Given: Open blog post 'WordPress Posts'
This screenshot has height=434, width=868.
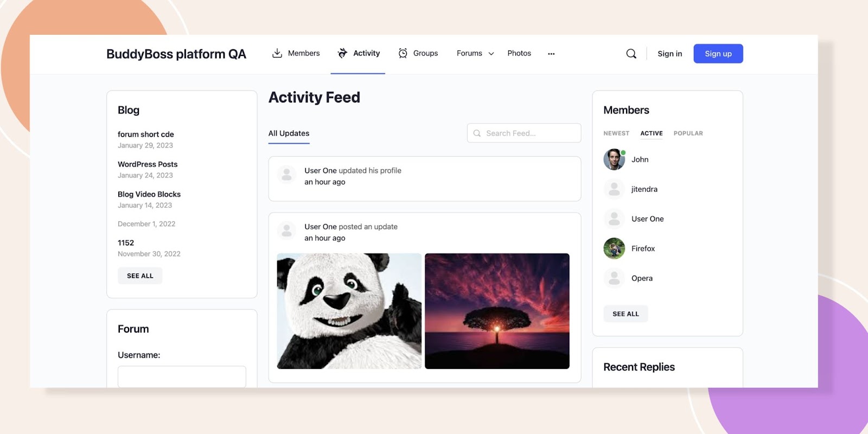Looking at the screenshot, I should (148, 164).
